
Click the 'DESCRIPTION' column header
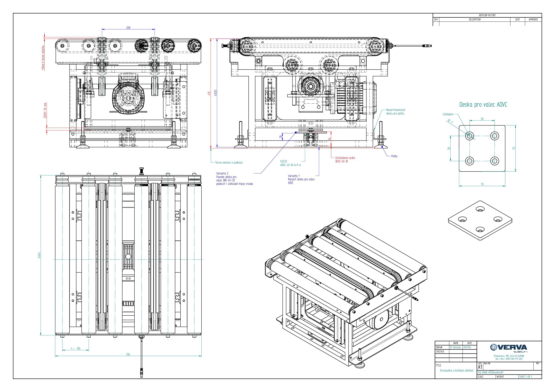(475, 20)
